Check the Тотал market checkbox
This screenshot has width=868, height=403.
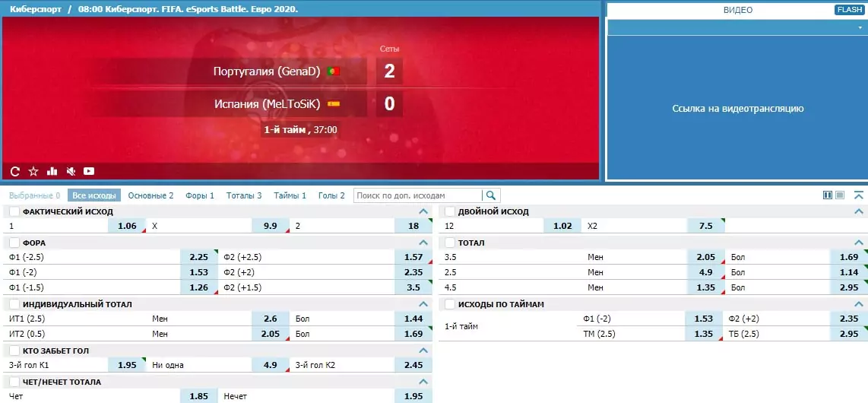click(x=450, y=243)
